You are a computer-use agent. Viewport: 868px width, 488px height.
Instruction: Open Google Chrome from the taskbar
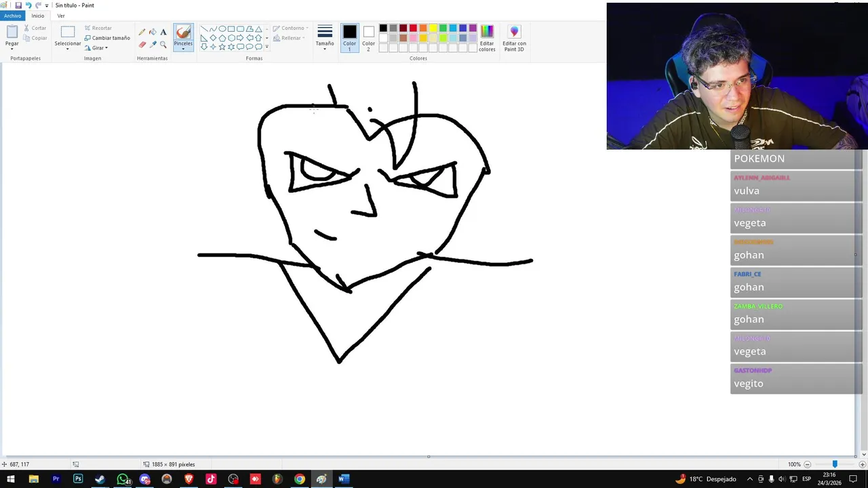[299, 479]
